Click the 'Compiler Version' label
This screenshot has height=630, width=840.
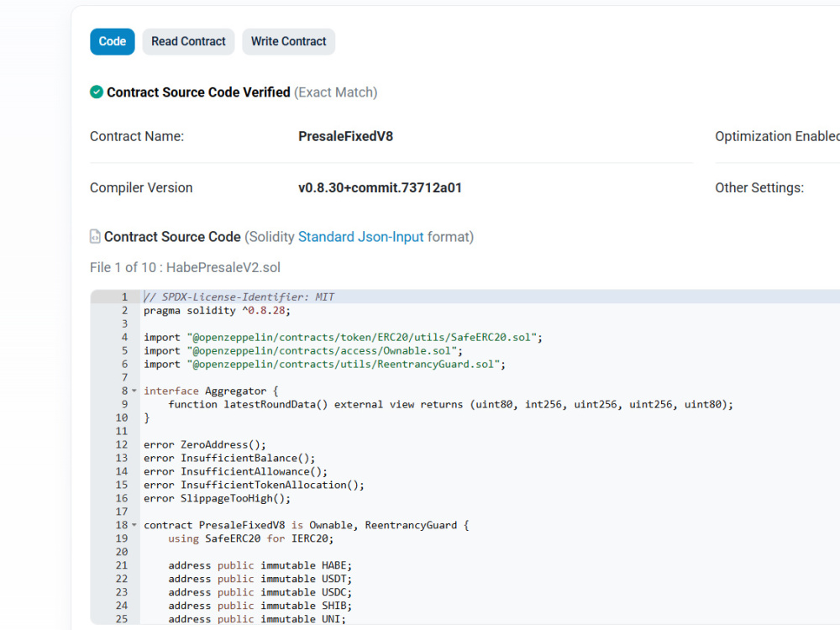point(141,188)
